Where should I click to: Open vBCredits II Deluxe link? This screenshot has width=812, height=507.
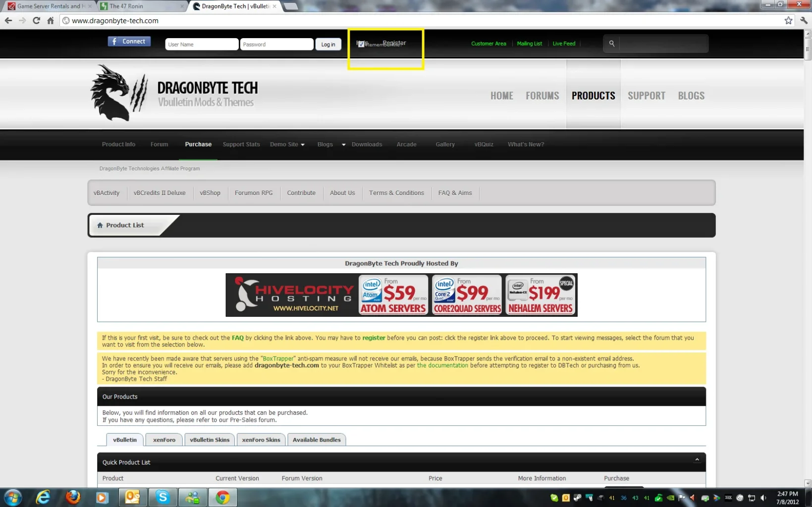(160, 193)
